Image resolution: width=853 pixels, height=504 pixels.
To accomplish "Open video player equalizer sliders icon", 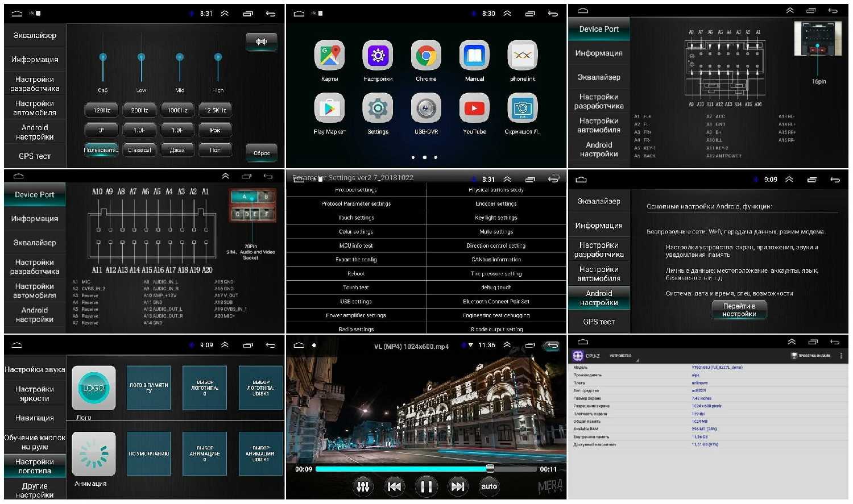I will coord(363,486).
